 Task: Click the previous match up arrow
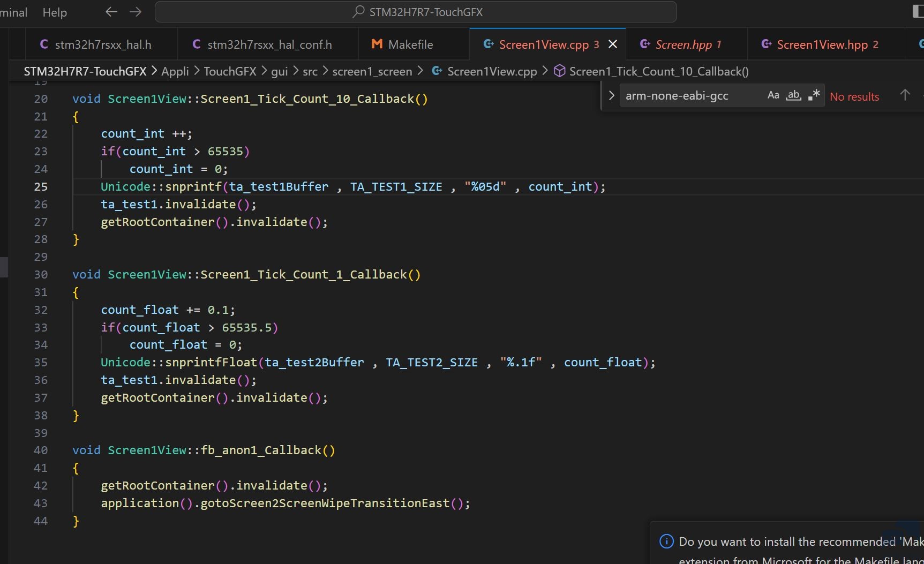(x=905, y=95)
